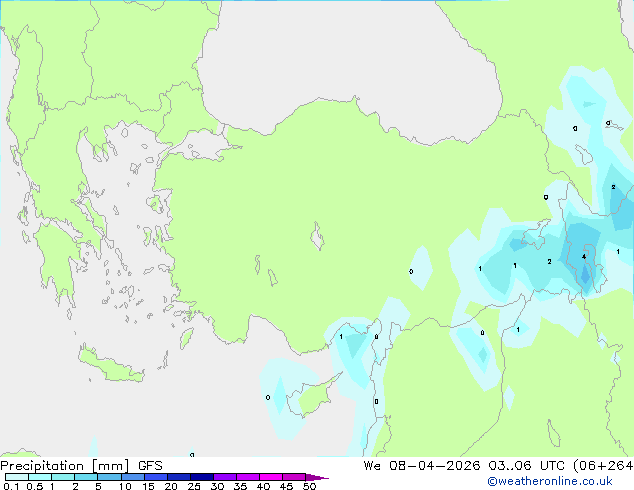This screenshot has height=490, width=634.
Task: Click the '45' legend scale number
Action: click(x=286, y=486)
